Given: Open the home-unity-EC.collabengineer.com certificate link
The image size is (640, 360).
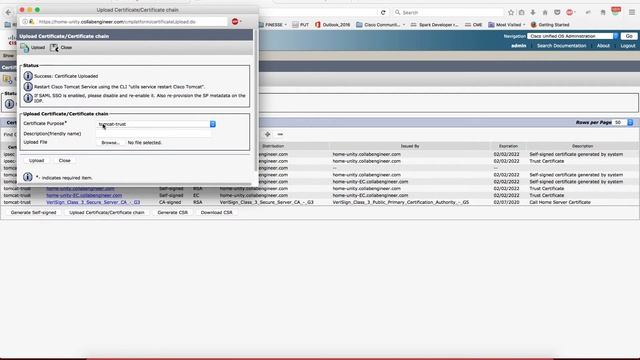Looking at the screenshot, I should (x=84, y=195).
